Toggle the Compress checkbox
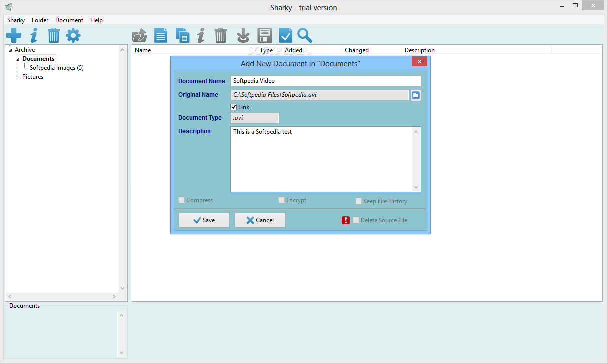Viewport: 608px width, 364px height. pyautogui.click(x=182, y=200)
